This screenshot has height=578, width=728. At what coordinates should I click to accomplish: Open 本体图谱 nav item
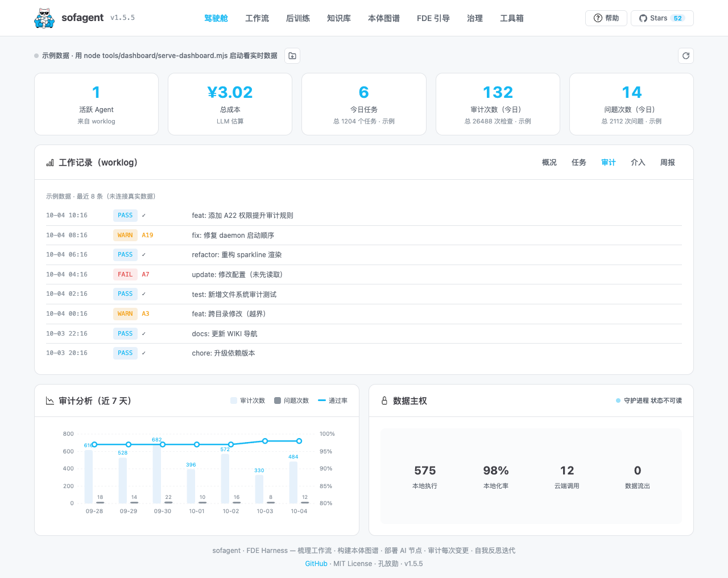(384, 18)
